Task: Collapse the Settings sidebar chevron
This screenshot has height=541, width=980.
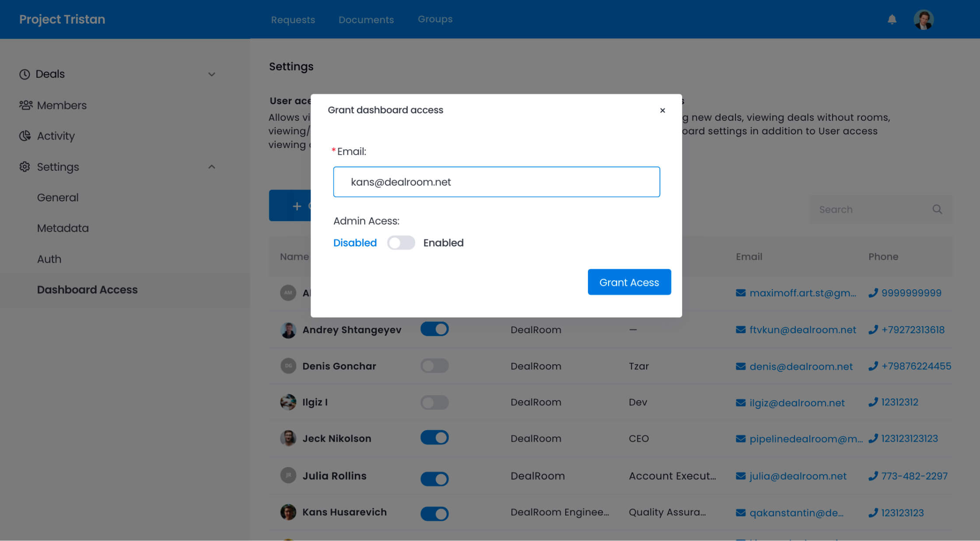Action: tap(212, 167)
